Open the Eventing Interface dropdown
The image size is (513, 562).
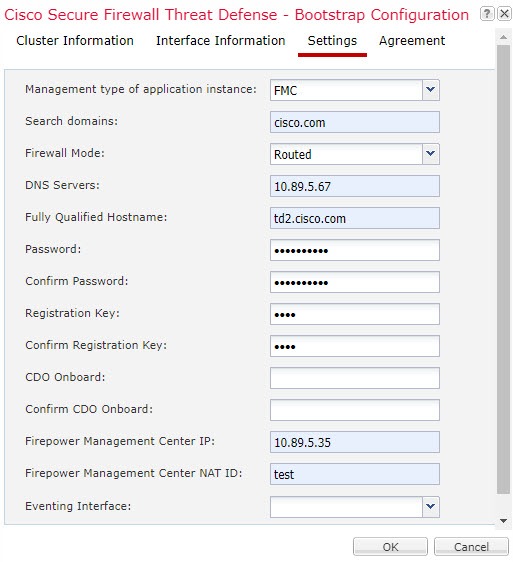click(x=430, y=506)
